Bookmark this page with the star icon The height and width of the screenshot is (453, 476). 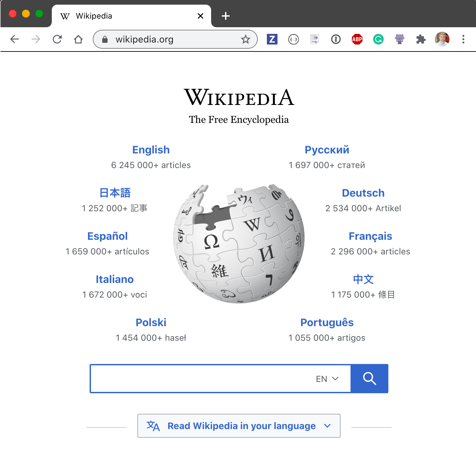click(246, 39)
